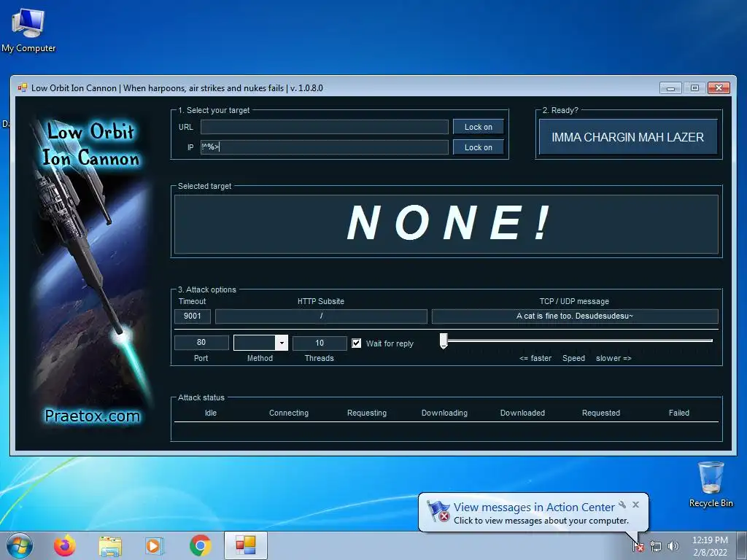The width and height of the screenshot is (747, 560).
Task: Click into the URL input field
Action: pos(325,127)
